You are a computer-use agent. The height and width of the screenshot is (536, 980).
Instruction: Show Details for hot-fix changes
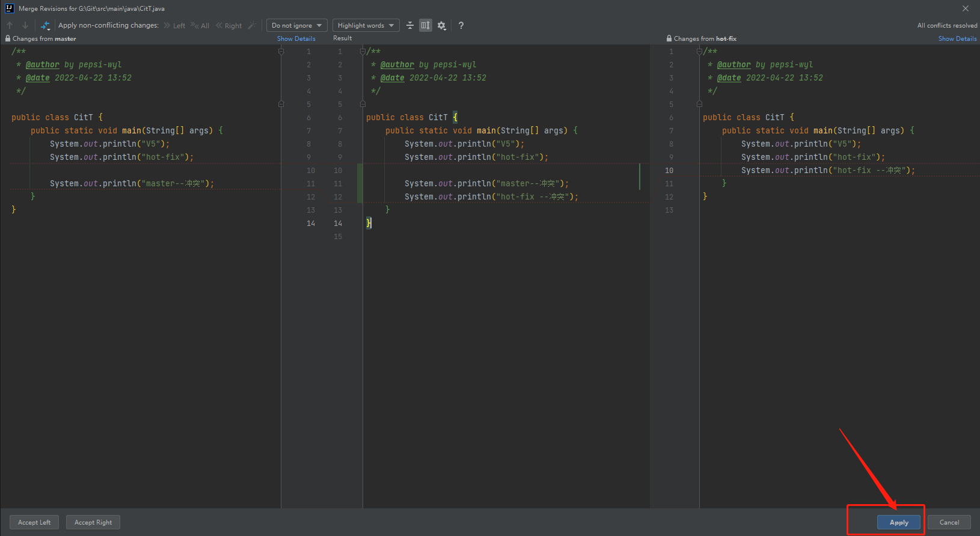tap(958, 38)
